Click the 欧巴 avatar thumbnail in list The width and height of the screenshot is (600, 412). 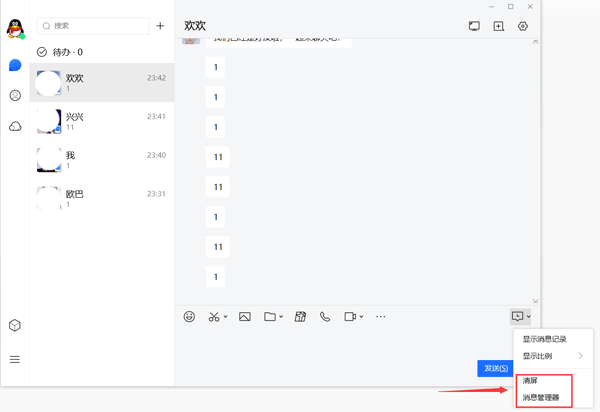coord(49,199)
